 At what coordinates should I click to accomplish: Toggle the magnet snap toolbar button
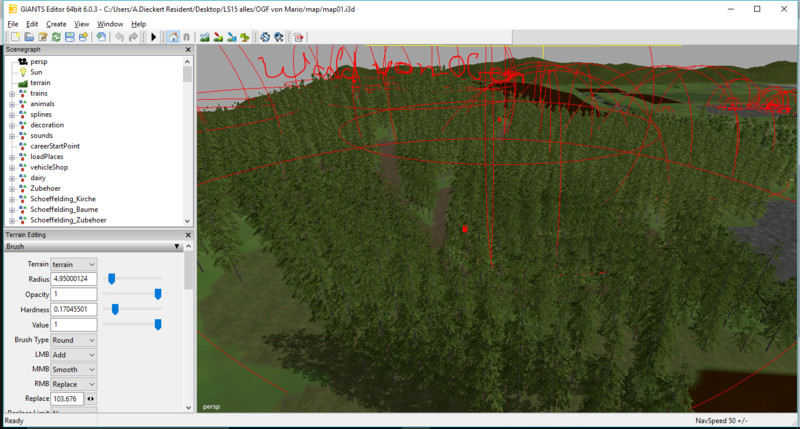[186, 37]
